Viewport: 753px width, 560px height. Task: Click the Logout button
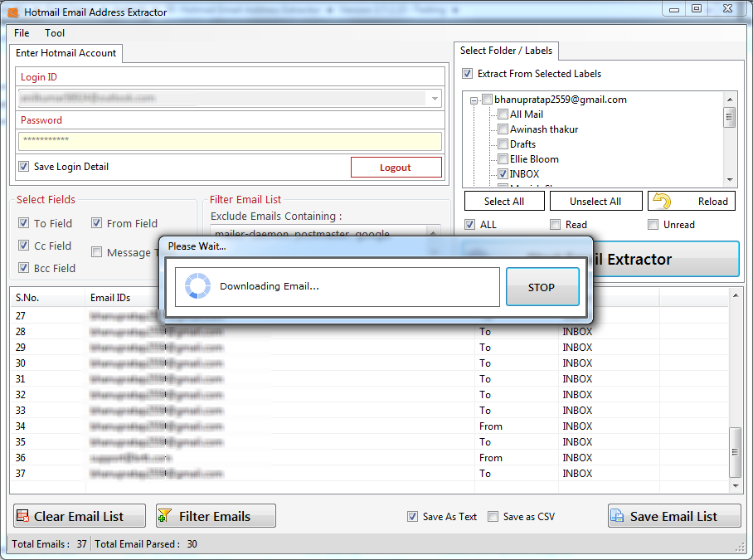(x=396, y=167)
